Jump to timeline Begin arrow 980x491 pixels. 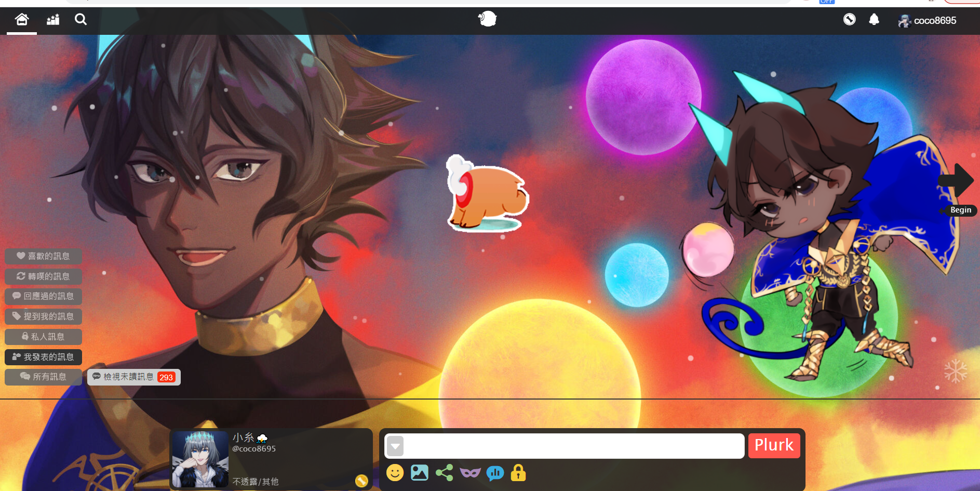(x=958, y=210)
